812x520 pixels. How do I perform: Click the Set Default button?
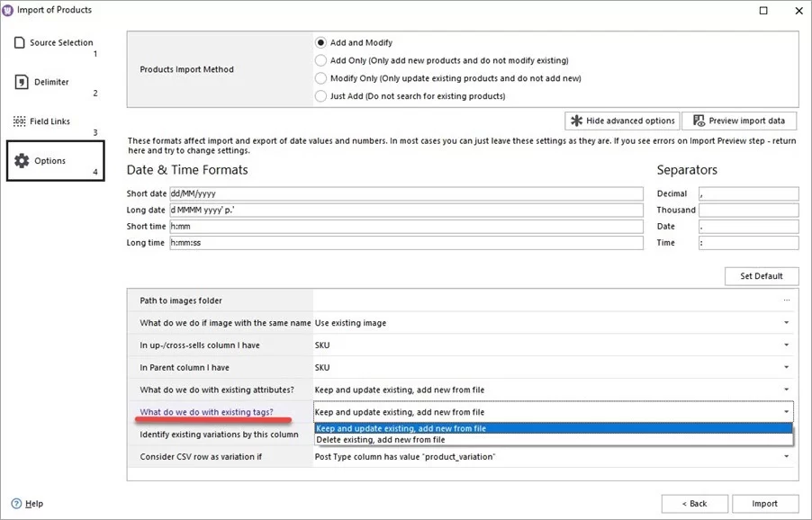(x=761, y=275)
